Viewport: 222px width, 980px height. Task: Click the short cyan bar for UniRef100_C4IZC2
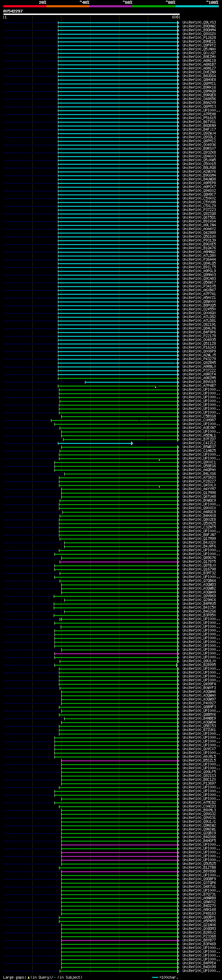(95, 443)
